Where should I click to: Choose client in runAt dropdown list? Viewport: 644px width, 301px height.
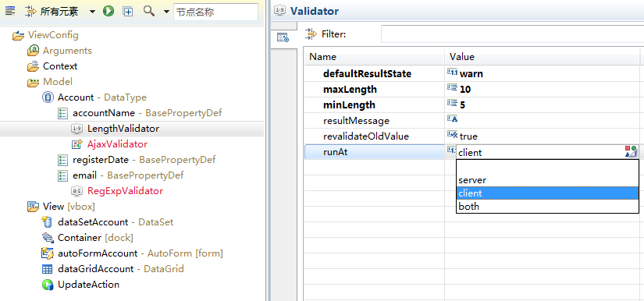coord(547,193)
